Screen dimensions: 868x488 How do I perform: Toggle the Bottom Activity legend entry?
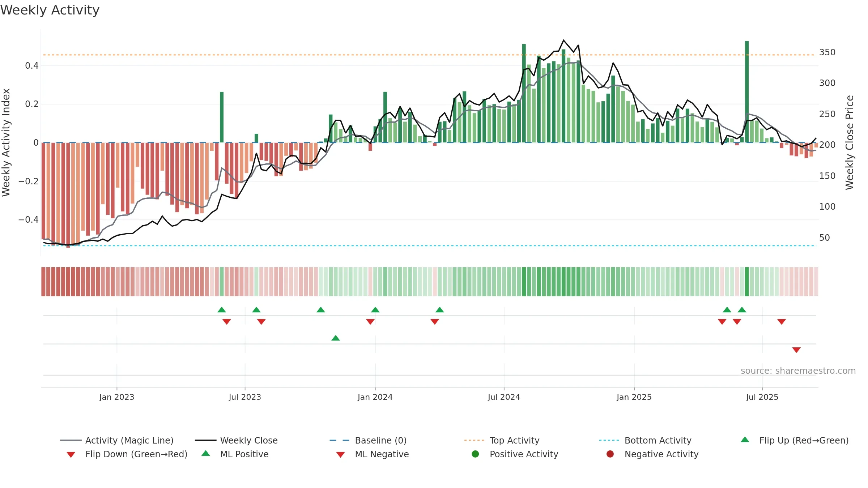645,440
